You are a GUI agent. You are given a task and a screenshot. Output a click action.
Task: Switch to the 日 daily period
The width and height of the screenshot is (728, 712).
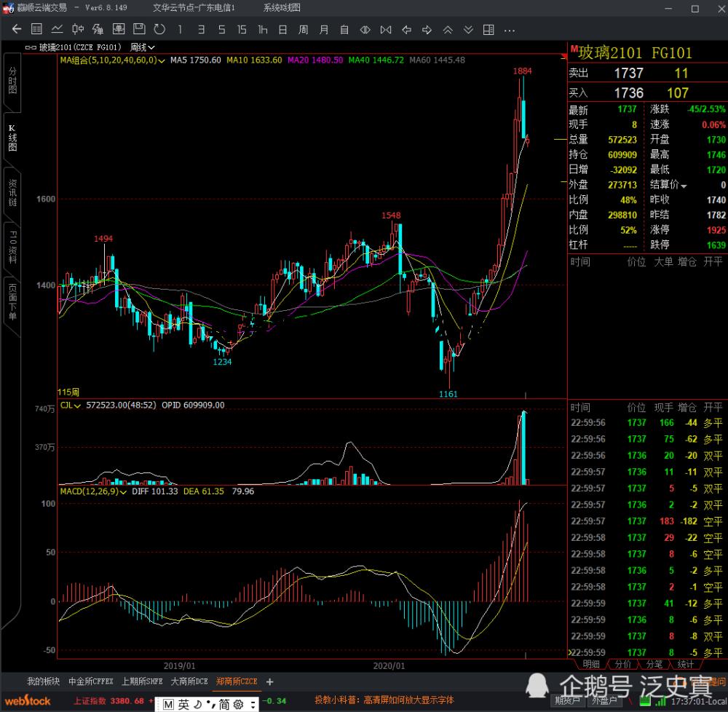282,30
